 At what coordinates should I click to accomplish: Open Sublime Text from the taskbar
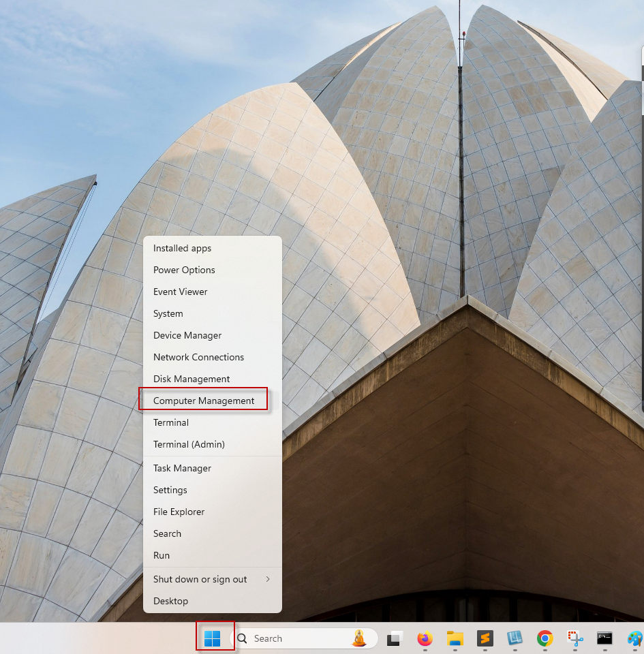[485, 638]
